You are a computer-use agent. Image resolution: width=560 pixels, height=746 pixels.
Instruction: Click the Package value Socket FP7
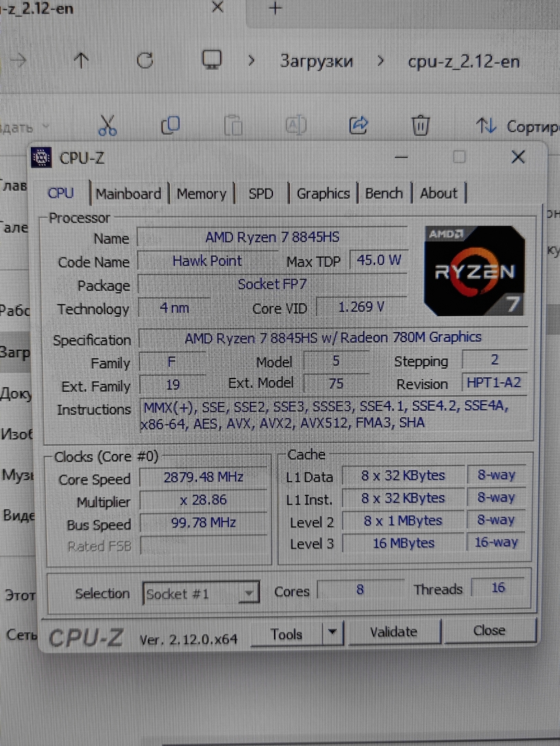[272, 284]
